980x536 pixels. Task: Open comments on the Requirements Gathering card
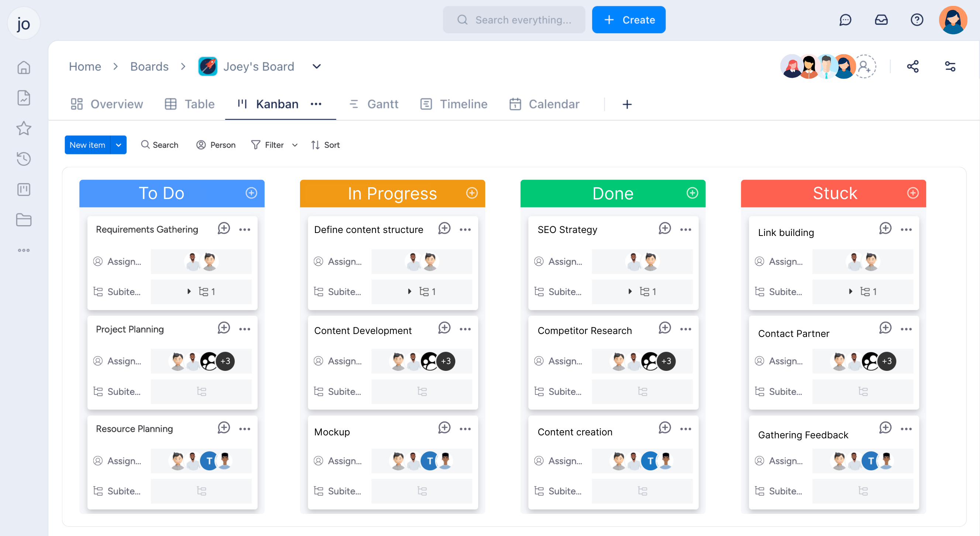[224, 229]
